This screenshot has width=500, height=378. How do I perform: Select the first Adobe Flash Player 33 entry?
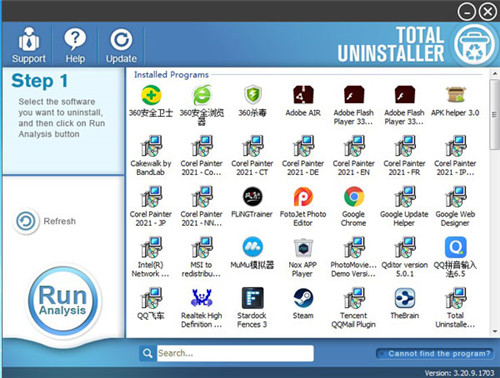[354, 105]
